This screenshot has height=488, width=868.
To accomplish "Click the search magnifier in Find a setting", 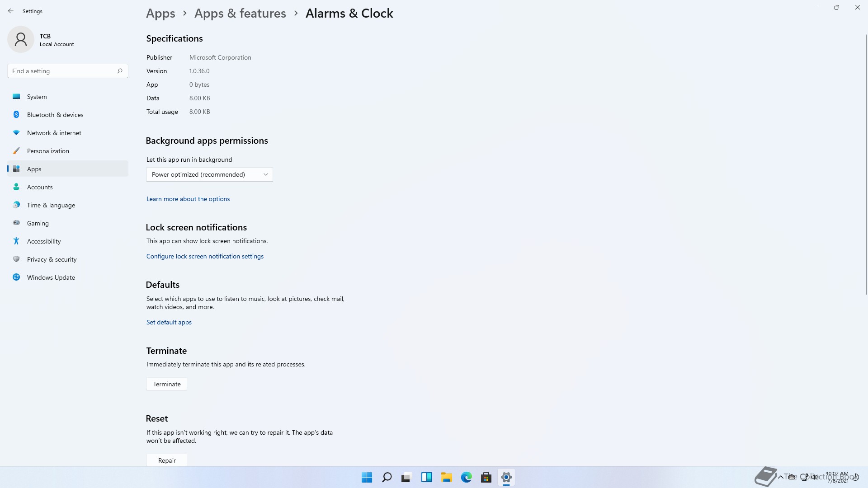I will click(120, 71).
